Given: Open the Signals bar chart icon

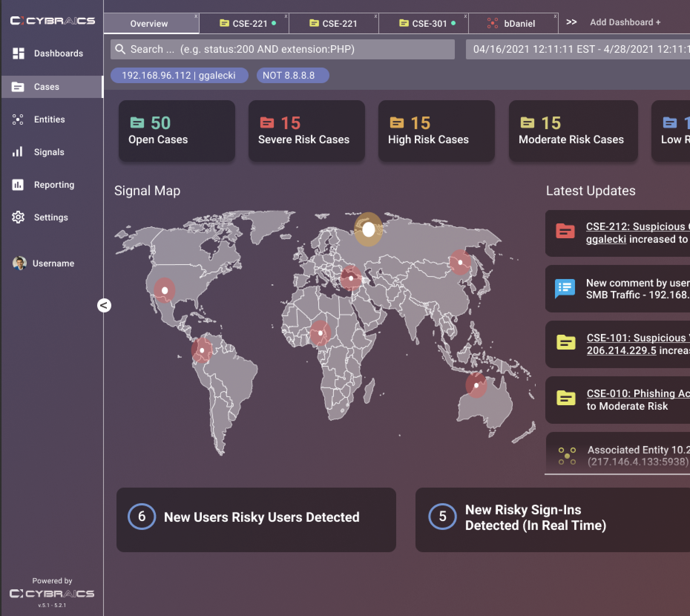Looking at the screenshot, I should coord(17,152).
